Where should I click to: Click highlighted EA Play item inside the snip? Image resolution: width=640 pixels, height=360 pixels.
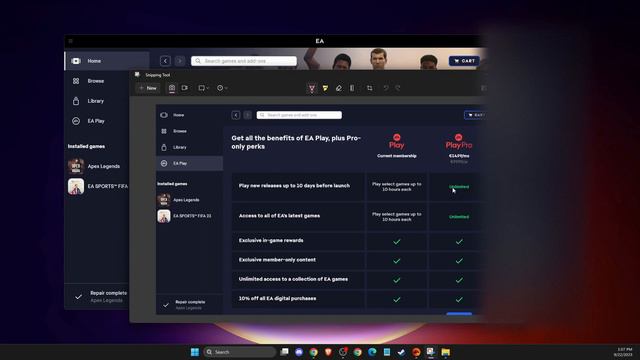pos(190,163)
